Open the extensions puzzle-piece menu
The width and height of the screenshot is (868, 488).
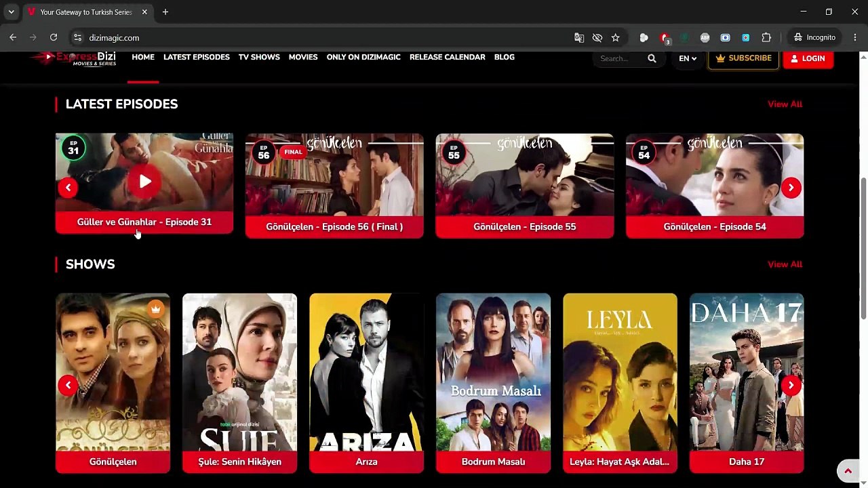point(766,38)
